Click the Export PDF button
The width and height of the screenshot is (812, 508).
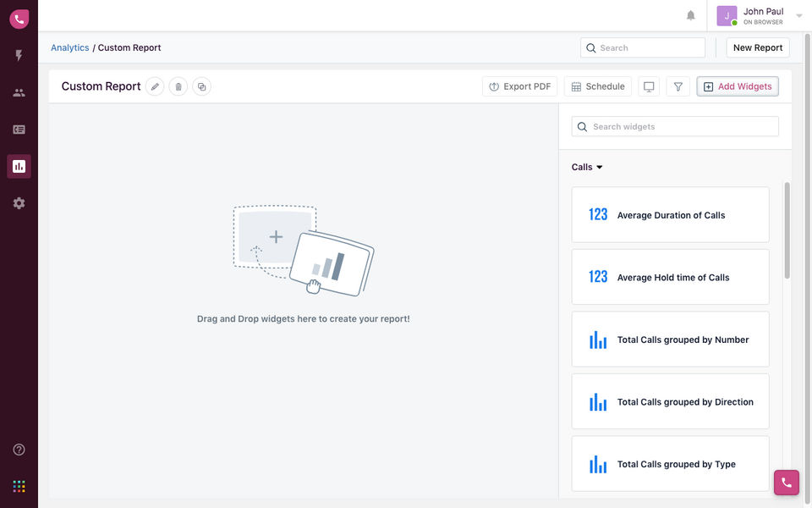pyautogui.click(x=519, y=86)
